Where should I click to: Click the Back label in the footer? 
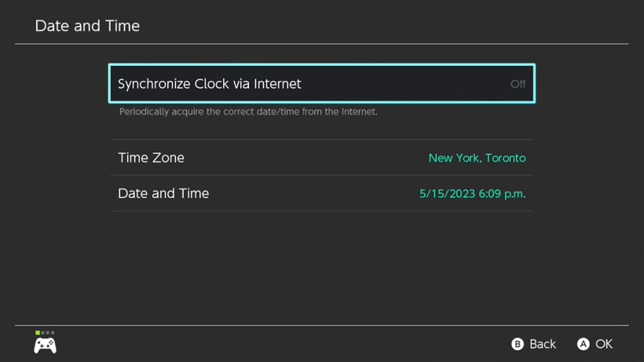(542, 344)
